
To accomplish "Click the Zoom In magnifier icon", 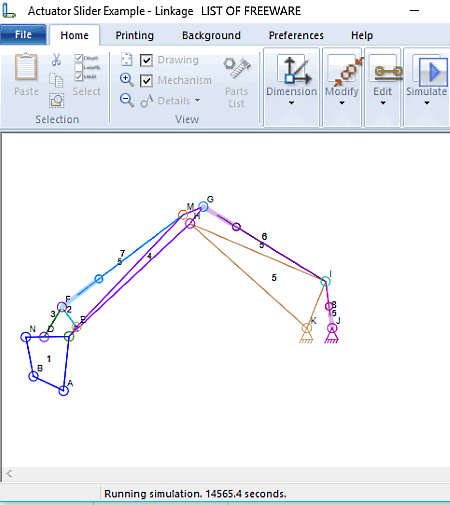I will click(127, 80).
